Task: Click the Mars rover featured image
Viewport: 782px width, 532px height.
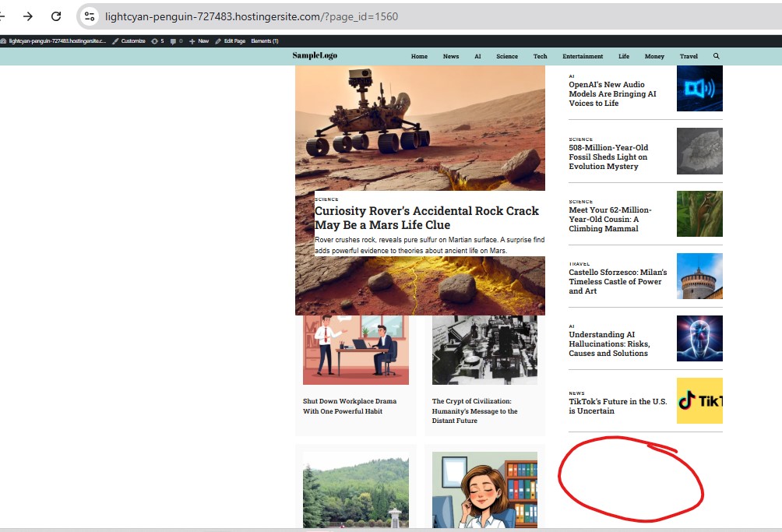Action: 420,128
